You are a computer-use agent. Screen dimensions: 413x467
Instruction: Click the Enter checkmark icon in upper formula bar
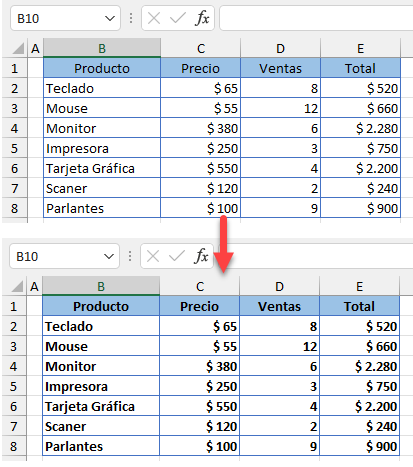tap(178, 18)
